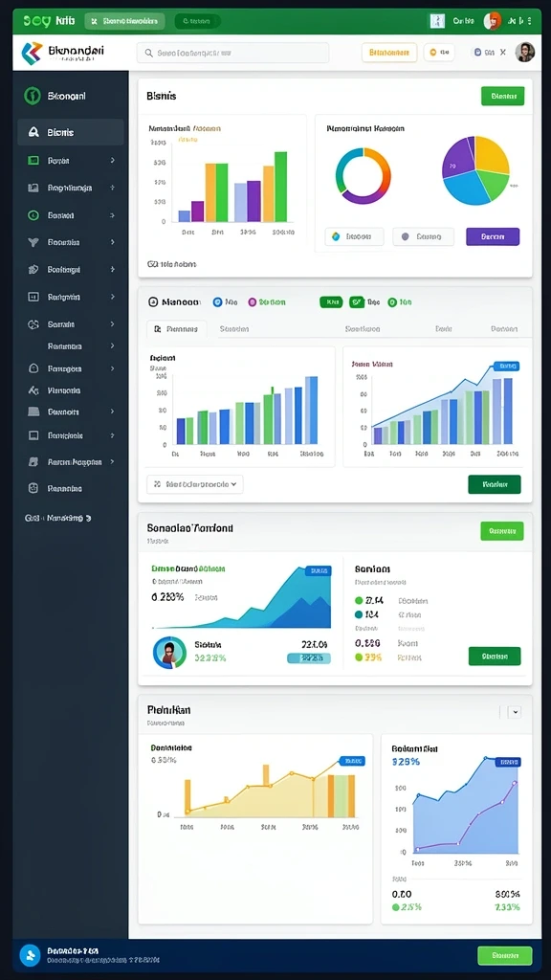
Task: Select the purple radio circle in the second card header
Action: (x=253, y=301)
